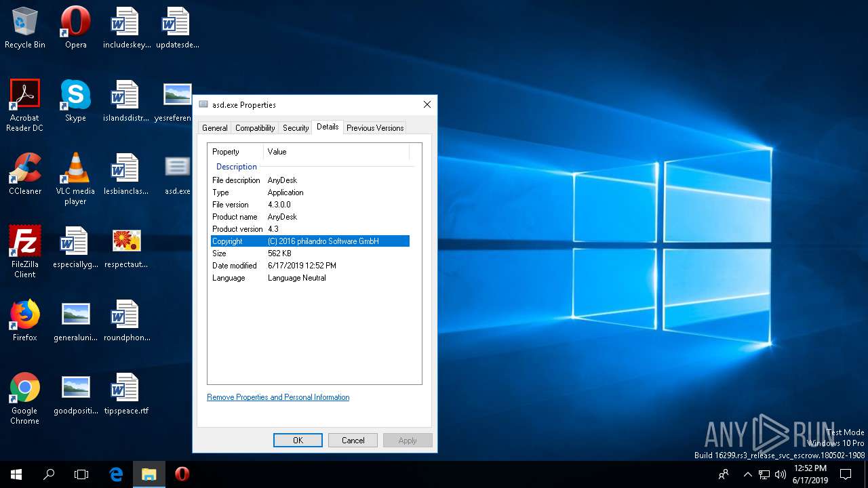868x488 pixels.
Task: Select the goodpositi image file icon
Action: pos(75,394)
